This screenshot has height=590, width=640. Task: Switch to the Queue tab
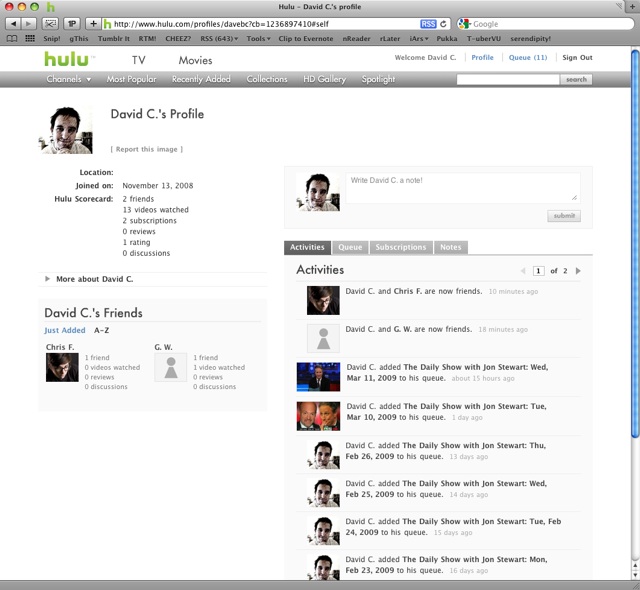350,247
